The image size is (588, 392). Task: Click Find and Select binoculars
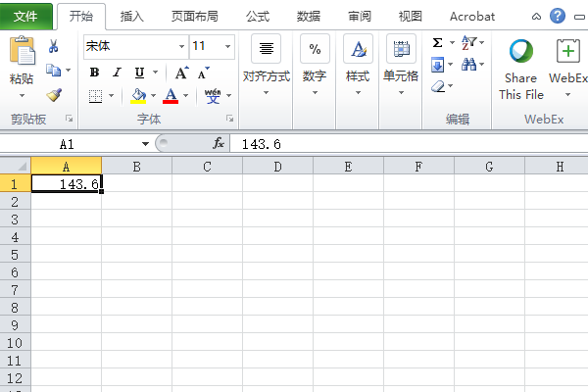(468, 65)
